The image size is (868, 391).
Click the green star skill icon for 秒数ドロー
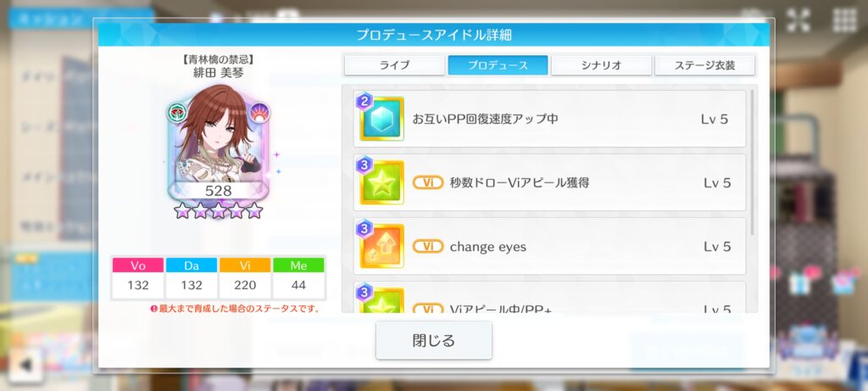pos(381,182)
